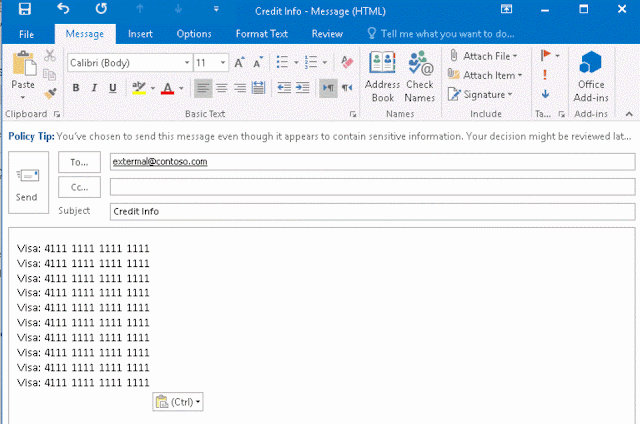Go to the Format Text tab
The width and height of the screenshot is (640, 424).
262,34
